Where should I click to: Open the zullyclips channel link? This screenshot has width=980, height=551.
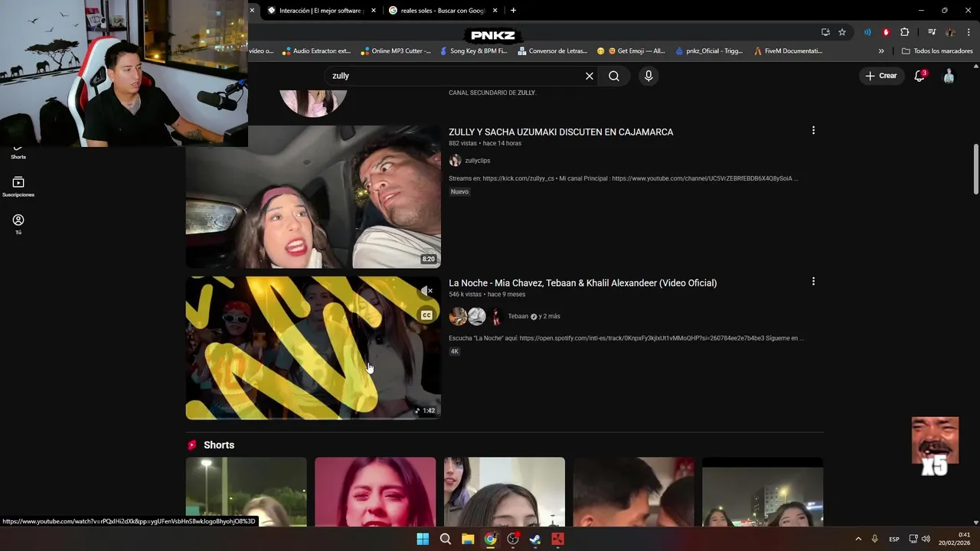point(477,161)
